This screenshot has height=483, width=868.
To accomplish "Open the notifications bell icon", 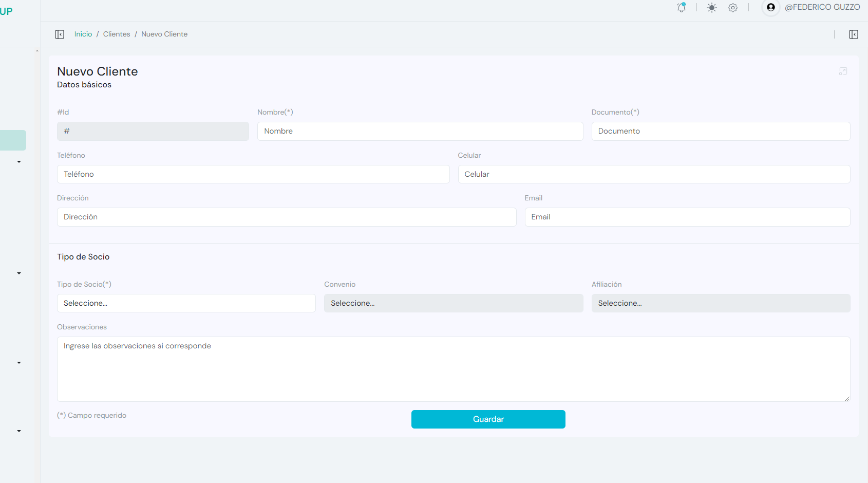I will coord(682,7).
